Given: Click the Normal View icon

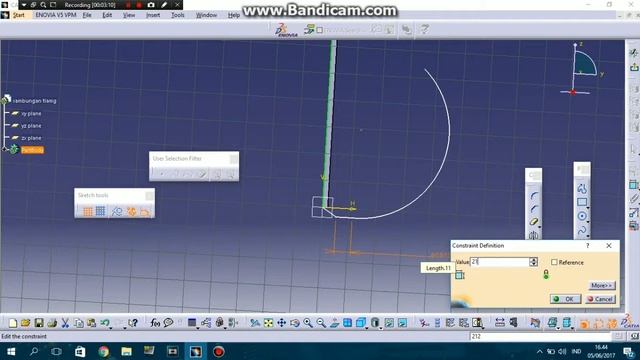Looking at the screenshot, I should tap(334, 323).
